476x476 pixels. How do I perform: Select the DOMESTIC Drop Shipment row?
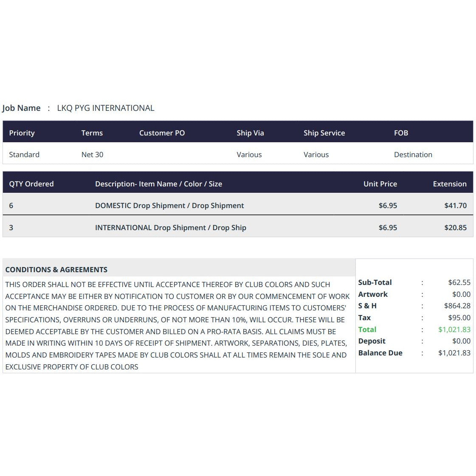pyautogui.click(x=238, y=206)
